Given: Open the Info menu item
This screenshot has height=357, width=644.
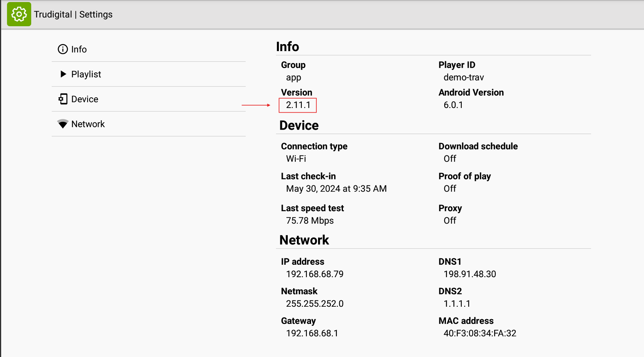Looking at the screenshot, I should (149, 49).
